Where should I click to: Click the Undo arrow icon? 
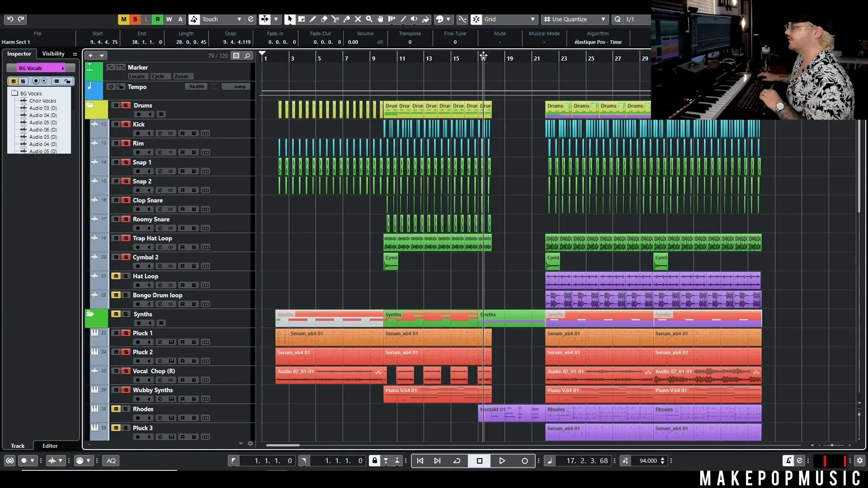point(10,19)
